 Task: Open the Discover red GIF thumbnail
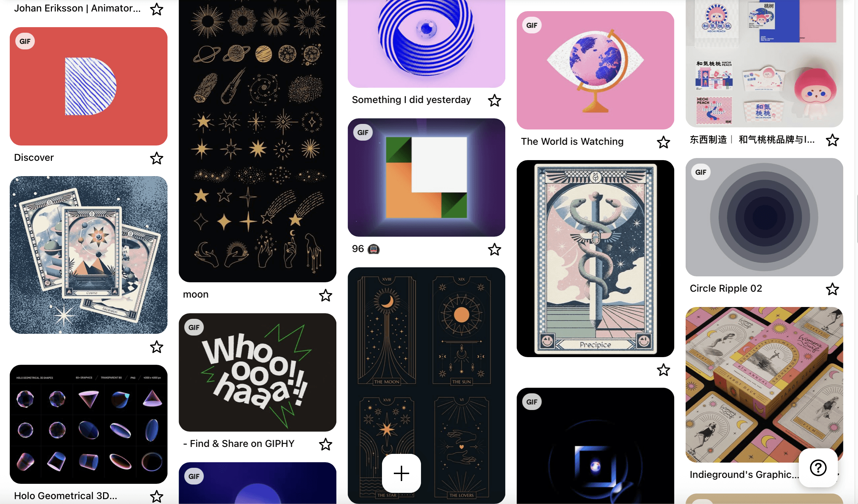point(88,86)
